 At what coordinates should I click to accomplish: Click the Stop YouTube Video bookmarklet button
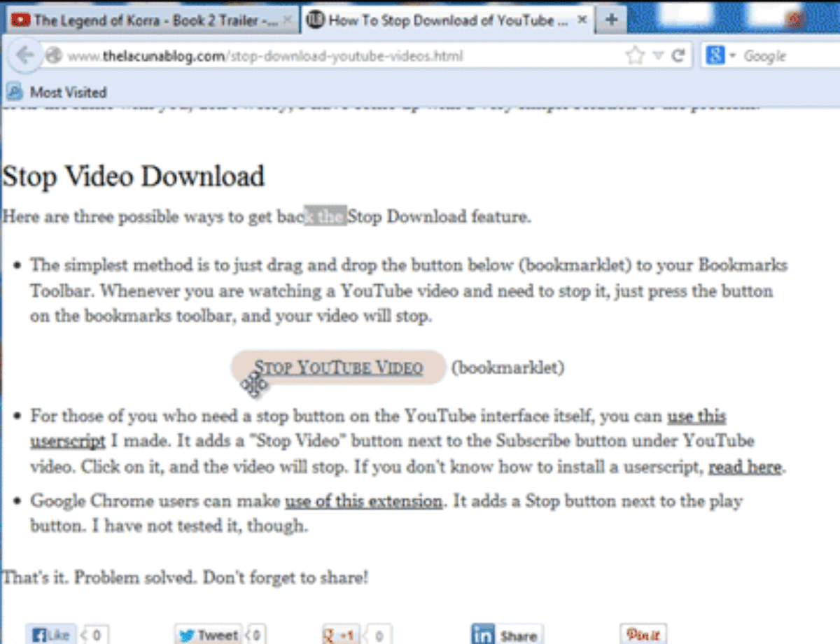[x=339, y=367]
